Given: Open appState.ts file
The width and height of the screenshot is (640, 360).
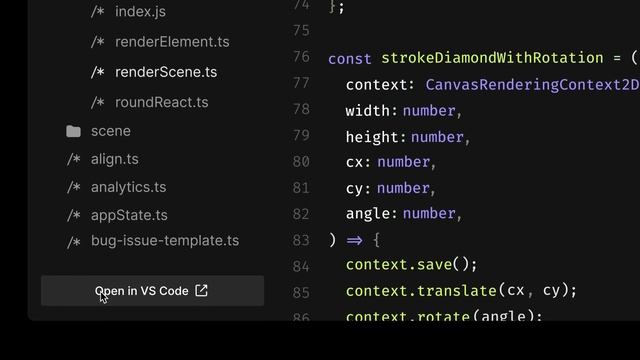Looking at the screenshot, I should 129,215.
